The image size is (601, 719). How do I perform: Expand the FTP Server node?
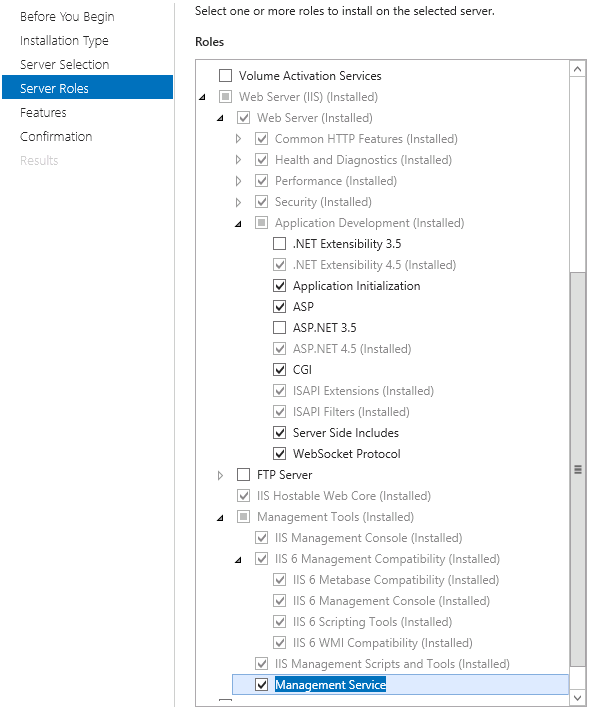pyautogui.click(x=220, y=475)
